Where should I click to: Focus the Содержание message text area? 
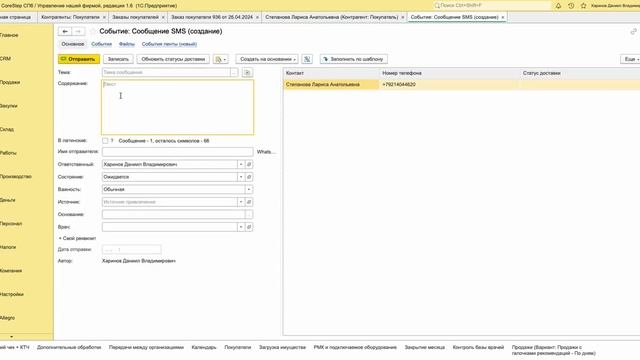pyautogui.click(x=178, y=107)
